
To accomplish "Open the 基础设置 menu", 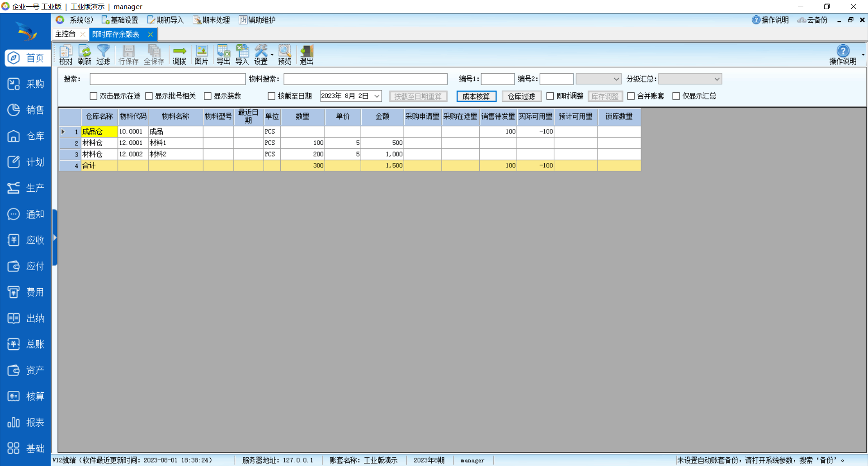I will point(120,20).
